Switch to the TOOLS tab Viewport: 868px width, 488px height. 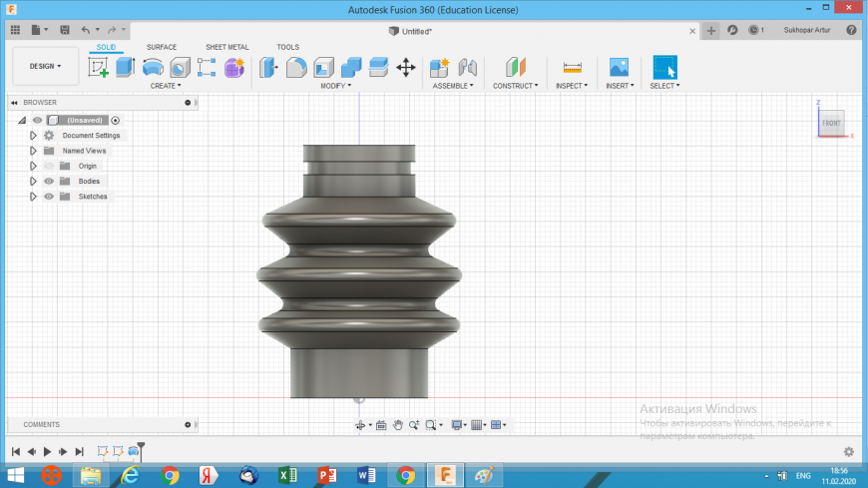[x=288, y=47]
